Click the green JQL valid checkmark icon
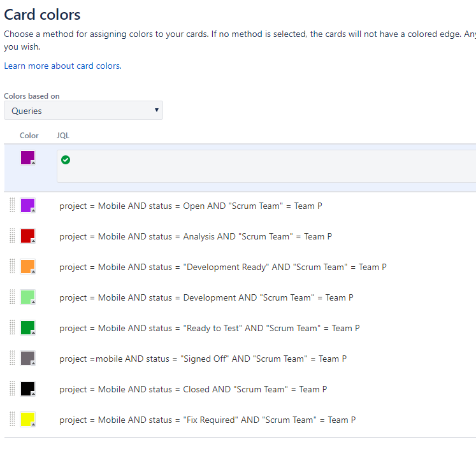 coord(66,160)
